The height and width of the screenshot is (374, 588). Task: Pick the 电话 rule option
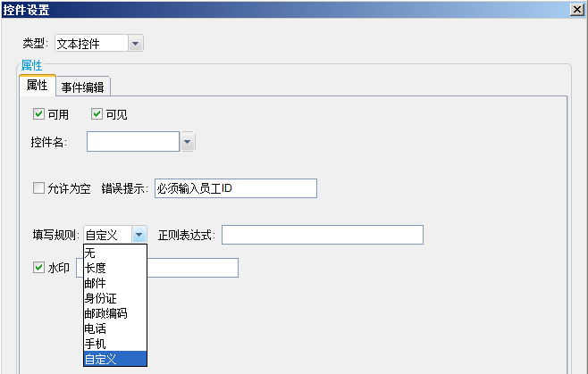[115, 328]
